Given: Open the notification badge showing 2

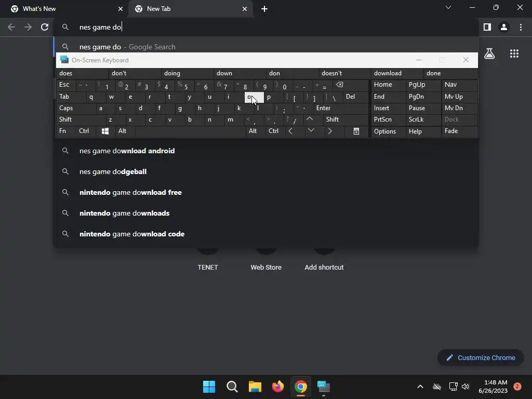Looking at the screenshot, I should pos(517,387).
